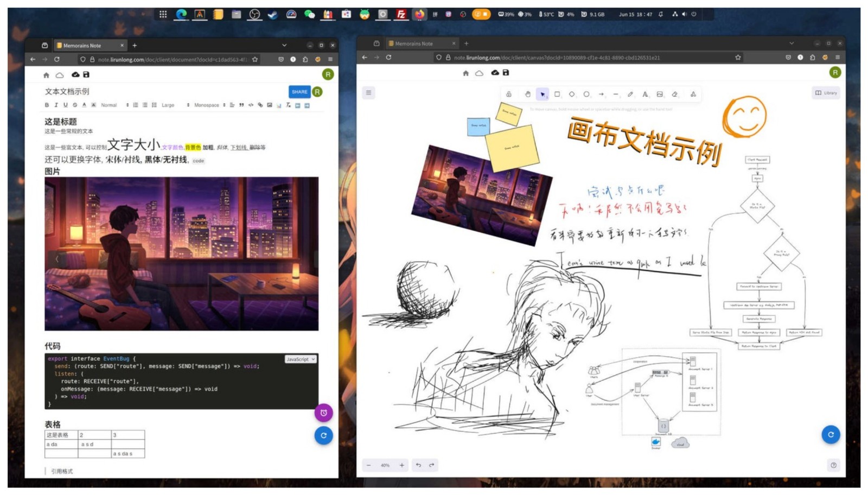Open the canvas Library panel
The image size is (868, 495).
[x=826, y=93]
